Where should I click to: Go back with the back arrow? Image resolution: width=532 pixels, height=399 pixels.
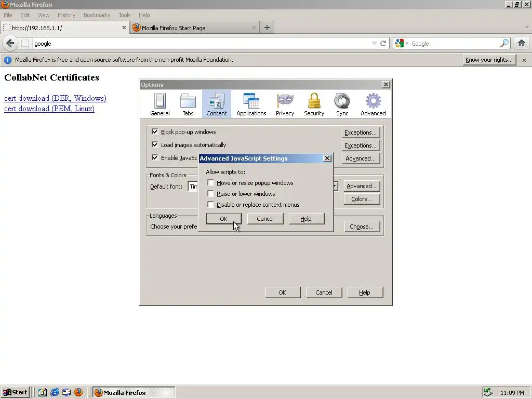click(10, 44)
